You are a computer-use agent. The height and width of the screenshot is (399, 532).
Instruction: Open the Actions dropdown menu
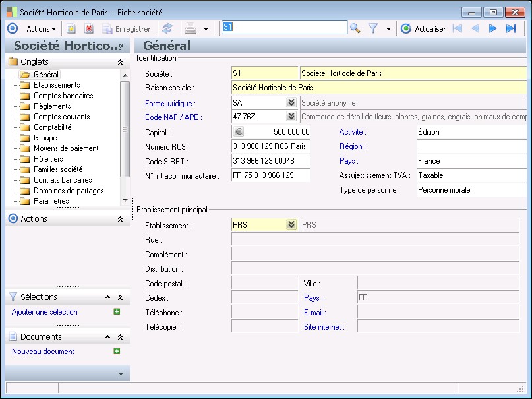41,28
